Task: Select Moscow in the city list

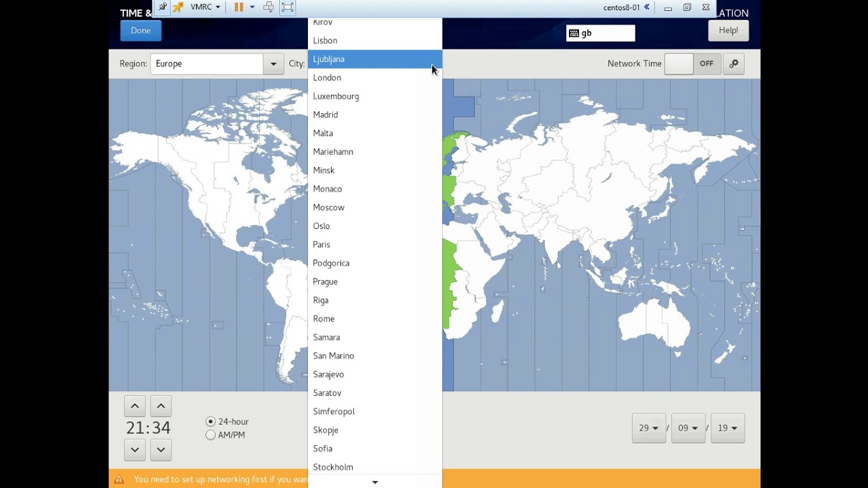Action: 375,207
